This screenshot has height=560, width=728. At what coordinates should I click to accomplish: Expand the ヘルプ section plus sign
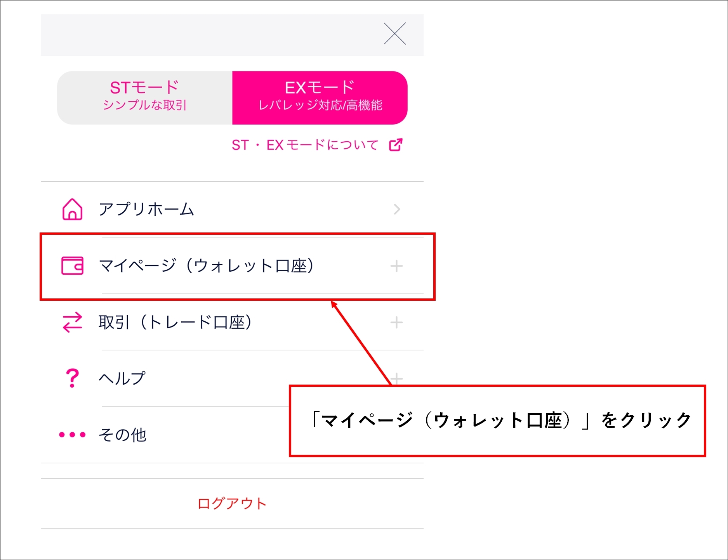[x=396, y=378]
